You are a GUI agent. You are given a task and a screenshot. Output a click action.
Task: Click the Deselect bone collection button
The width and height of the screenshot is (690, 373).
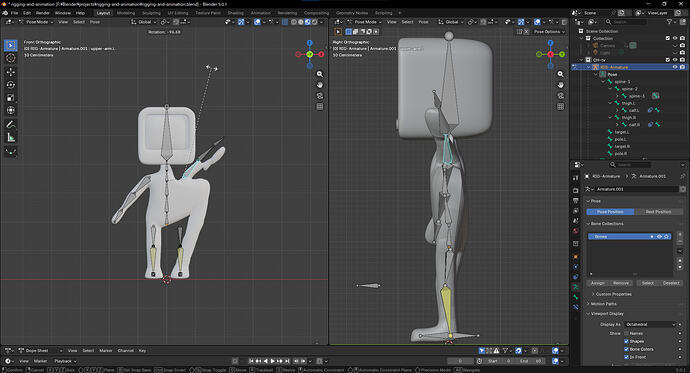671,283
